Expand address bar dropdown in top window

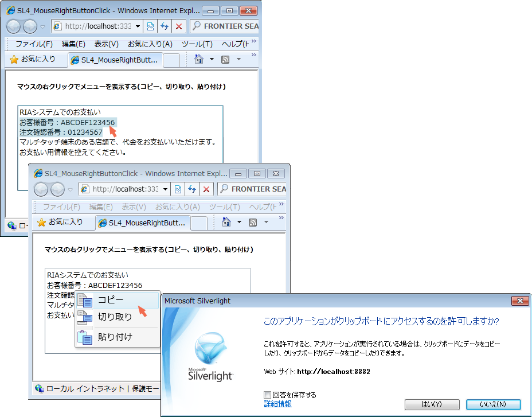point(138,26)
